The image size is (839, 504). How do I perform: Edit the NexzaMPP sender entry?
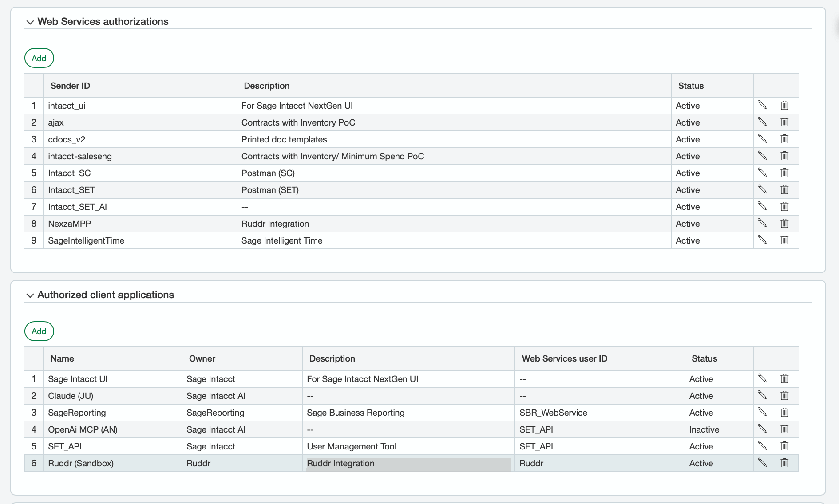(762, 223)
